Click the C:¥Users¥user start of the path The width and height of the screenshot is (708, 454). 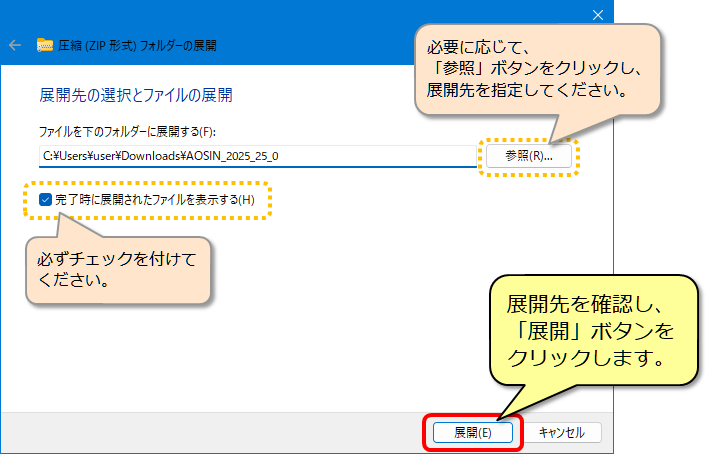point(82,156)
